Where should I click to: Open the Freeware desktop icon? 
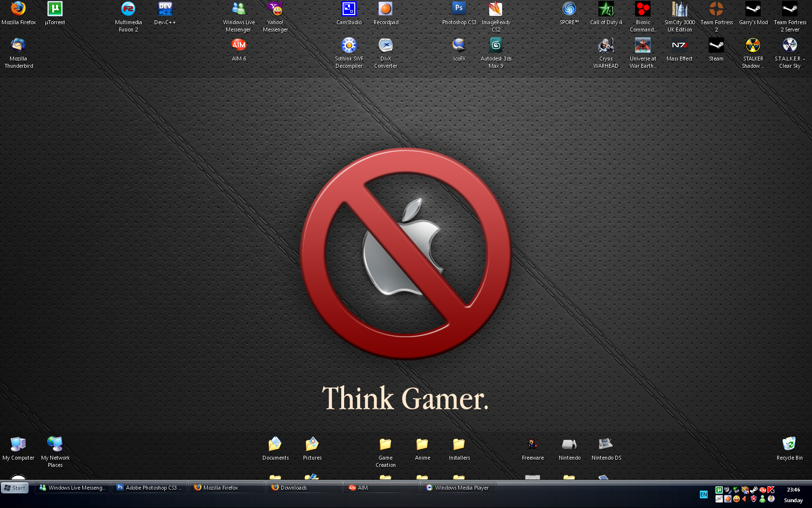(x=533, y=448)
